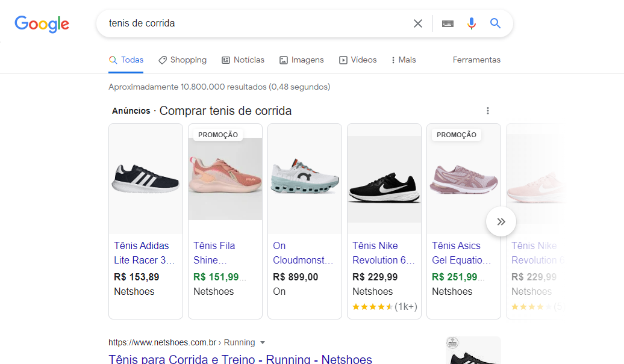Viewport: 624px width, 364px height.
Task: Select the black Nike Revolution shoe image
Action: pos(384,180)
